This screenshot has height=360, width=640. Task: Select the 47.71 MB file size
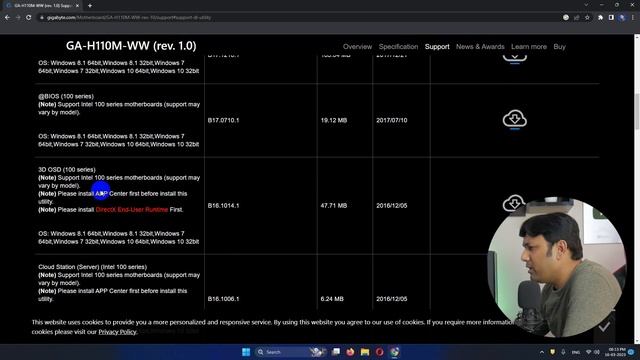[x=334, y=205]
